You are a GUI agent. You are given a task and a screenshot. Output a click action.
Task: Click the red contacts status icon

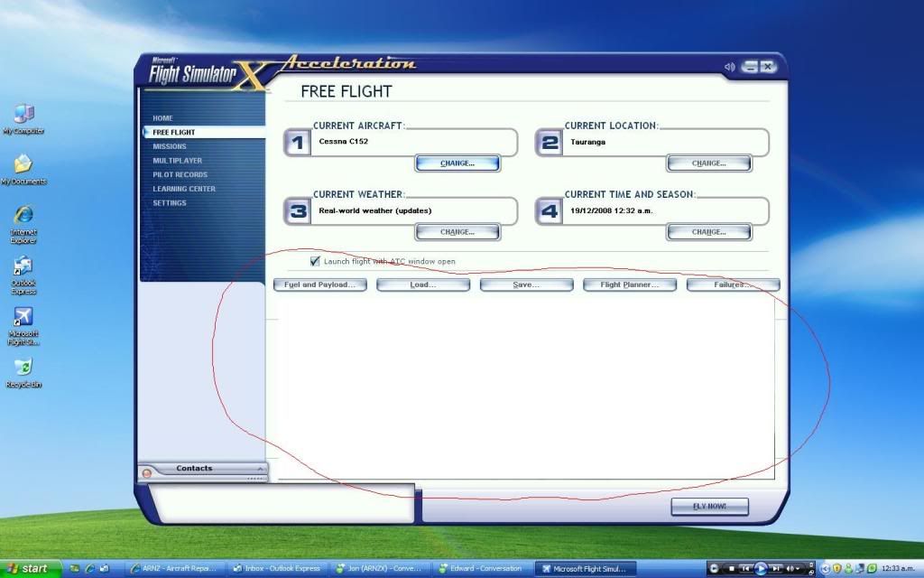pos(146,472)
